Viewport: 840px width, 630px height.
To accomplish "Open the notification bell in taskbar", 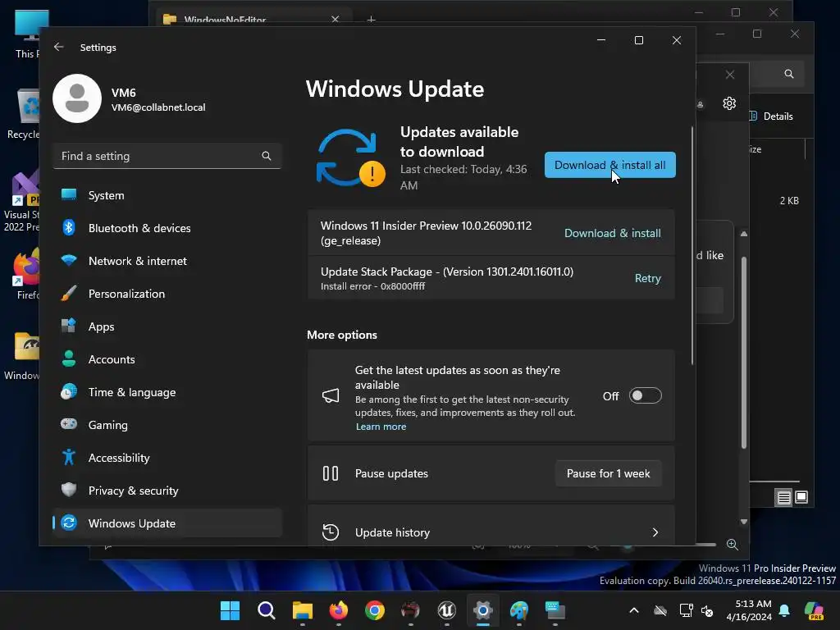I will (784, 610).
